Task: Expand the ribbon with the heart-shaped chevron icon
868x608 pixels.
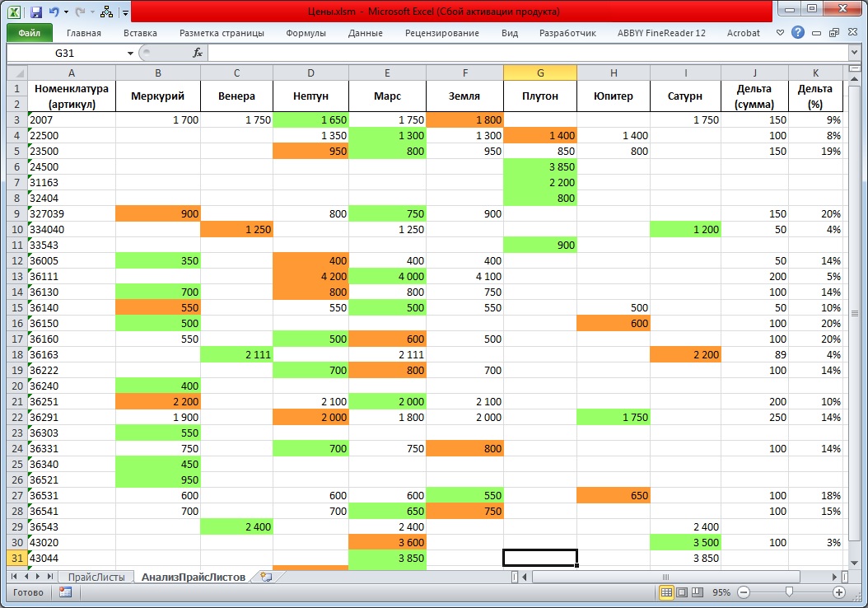Action: 780,33
